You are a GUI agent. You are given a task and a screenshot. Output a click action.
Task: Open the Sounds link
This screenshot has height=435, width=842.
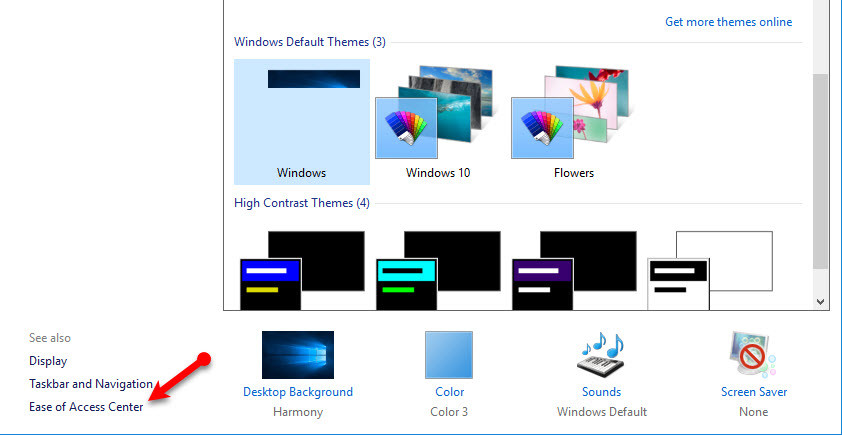click(601, 392)
